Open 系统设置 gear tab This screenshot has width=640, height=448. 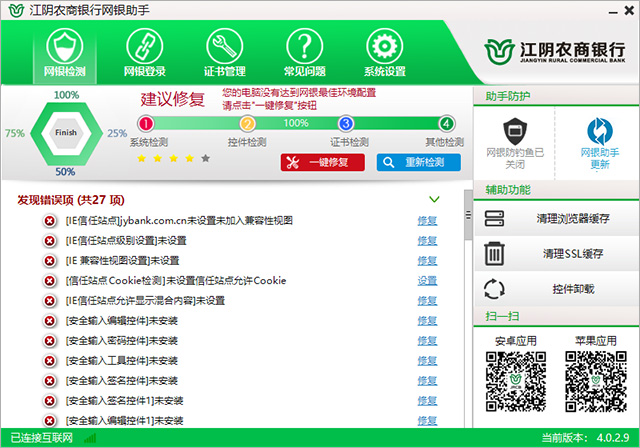(384, 53)
